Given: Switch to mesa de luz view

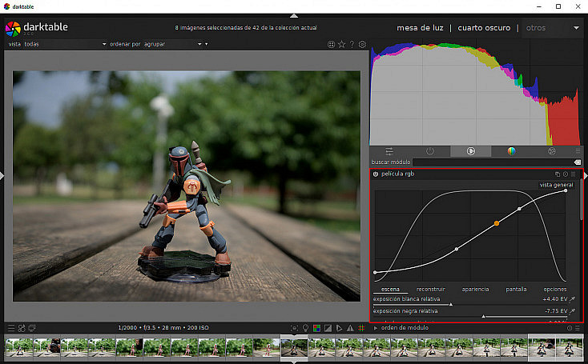Looking at the screenshot, I should coord(420,28).
